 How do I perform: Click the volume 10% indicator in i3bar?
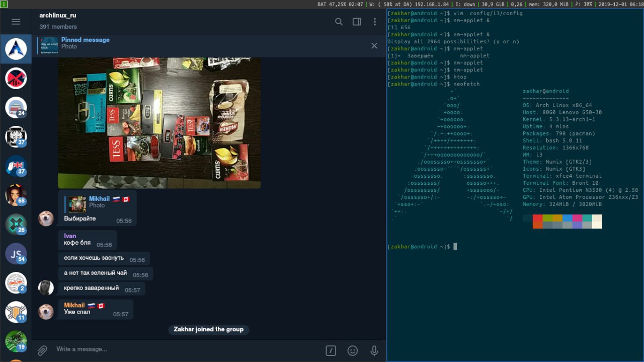tap(585, 4)
